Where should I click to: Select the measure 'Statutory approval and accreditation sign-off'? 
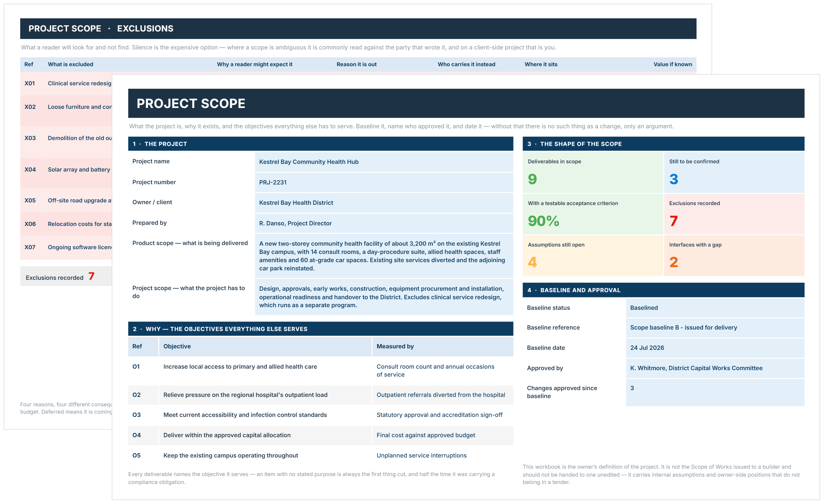[439, 415]
